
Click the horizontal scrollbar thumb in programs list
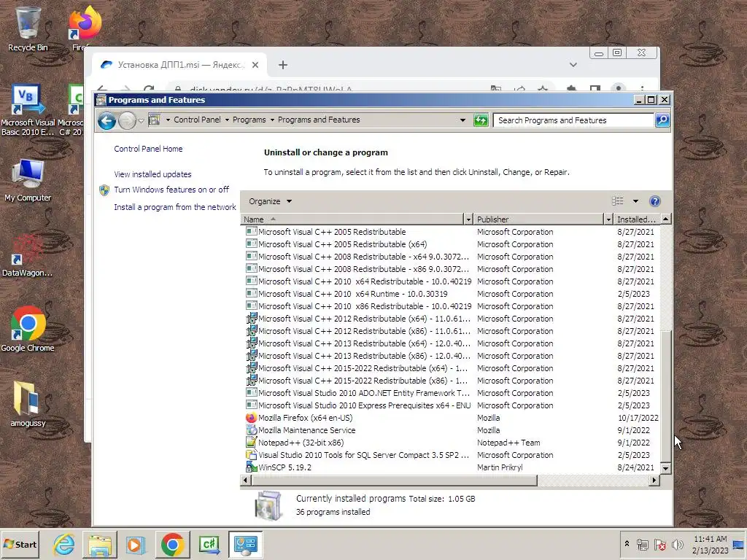tap(394, 481)
